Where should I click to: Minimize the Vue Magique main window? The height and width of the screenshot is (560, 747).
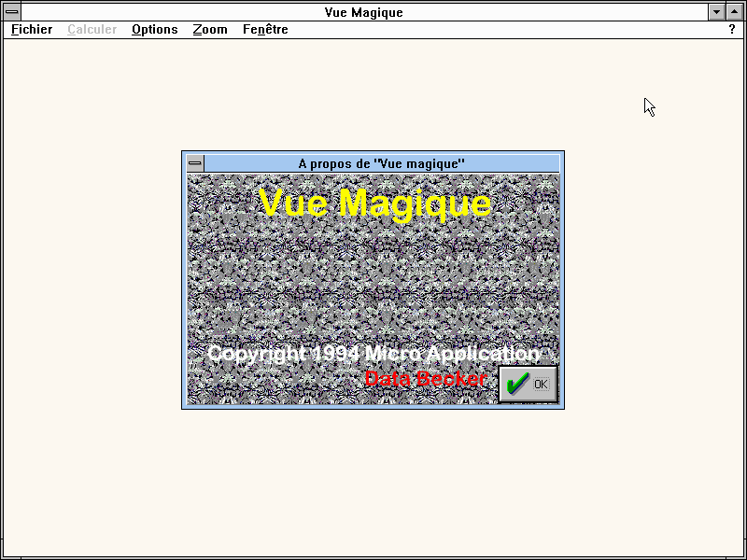(716, 12)
